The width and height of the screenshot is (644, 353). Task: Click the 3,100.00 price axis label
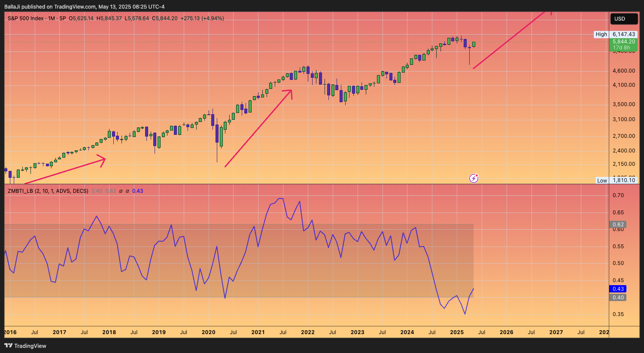point(624,119)
